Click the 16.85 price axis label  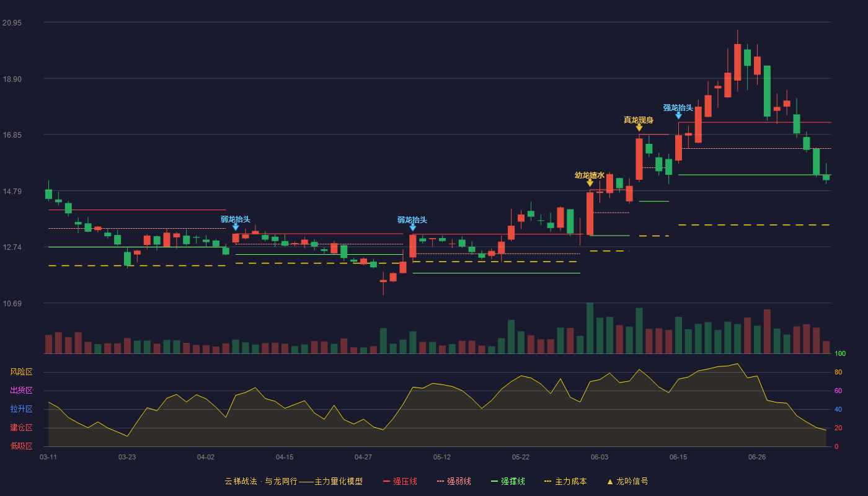(x=12, y=135)
